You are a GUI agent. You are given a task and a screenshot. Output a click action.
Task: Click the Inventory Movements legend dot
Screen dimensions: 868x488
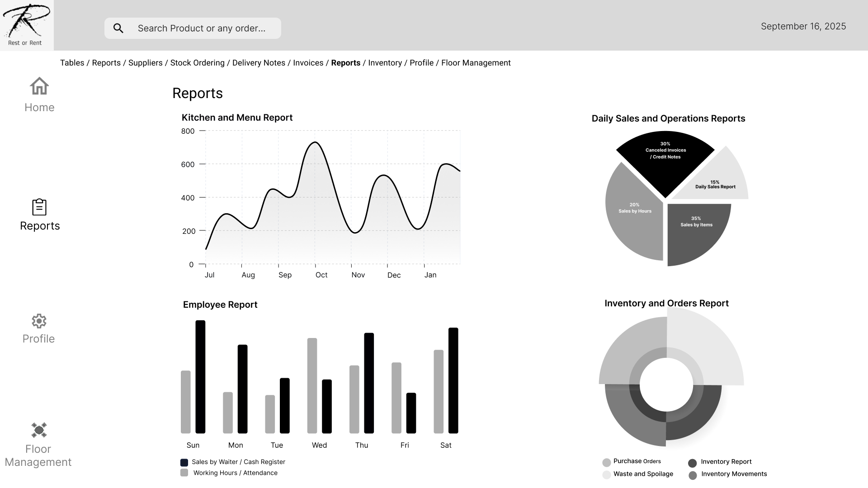point(693,475)
